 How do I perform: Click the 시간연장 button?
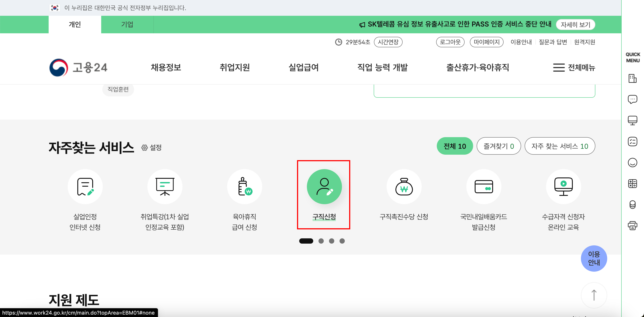coord(388,42)
